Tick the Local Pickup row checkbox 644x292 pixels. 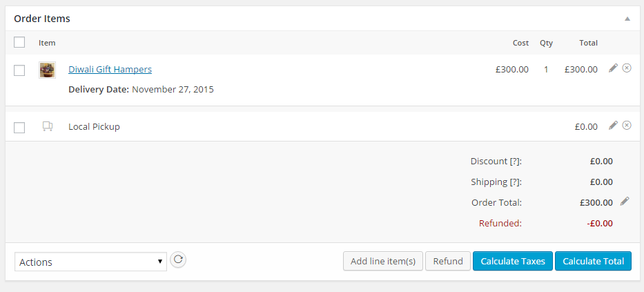[x=19, y=128]
